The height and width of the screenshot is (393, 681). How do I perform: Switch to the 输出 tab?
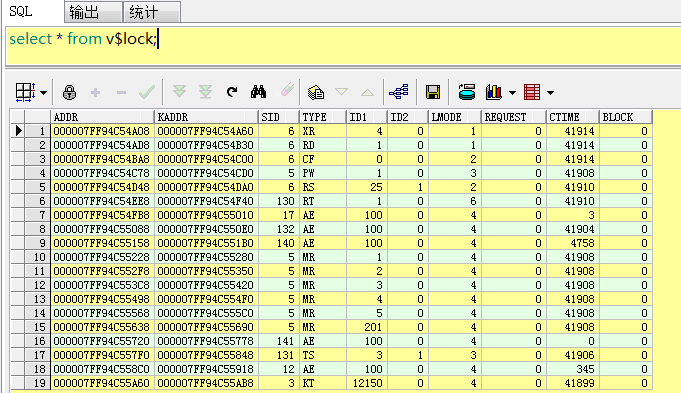pos(93,12)
